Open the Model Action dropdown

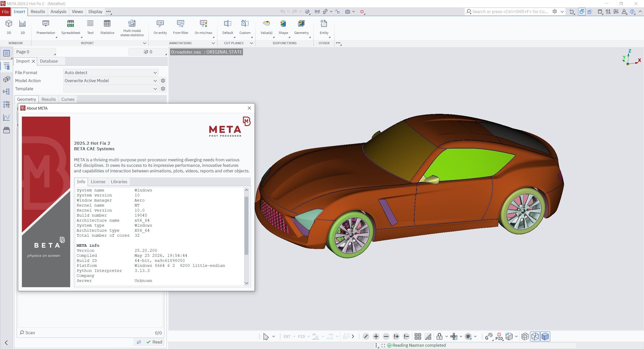(x=111, y=81)
